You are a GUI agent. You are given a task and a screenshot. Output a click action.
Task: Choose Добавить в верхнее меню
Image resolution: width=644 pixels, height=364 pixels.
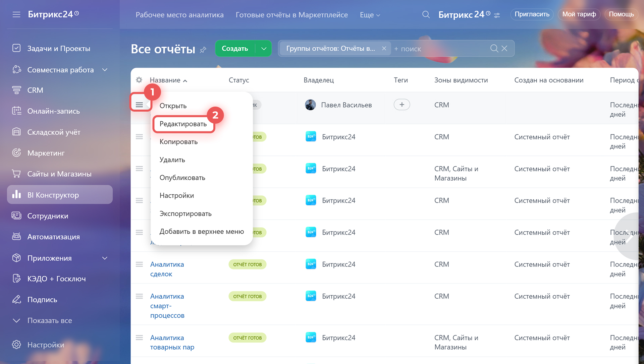click(202, 231)
